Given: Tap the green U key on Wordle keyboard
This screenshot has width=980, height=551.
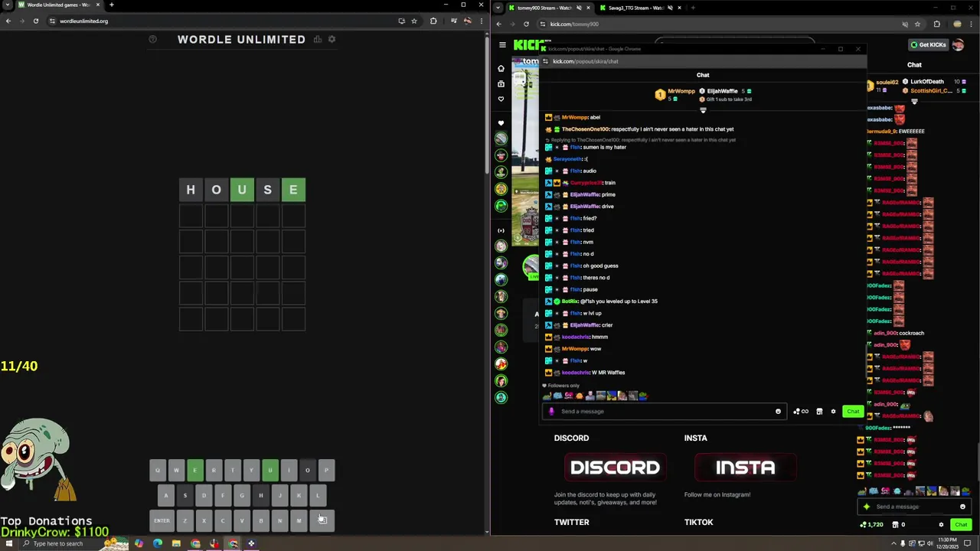Looking at the screenshot, I should coord(270,470).
